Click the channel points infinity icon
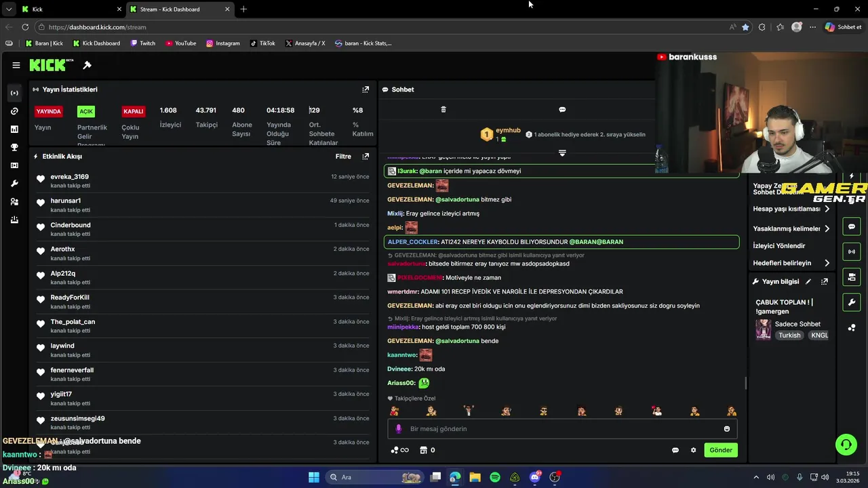Screen dimensions: 868x488 coord(400,450)
